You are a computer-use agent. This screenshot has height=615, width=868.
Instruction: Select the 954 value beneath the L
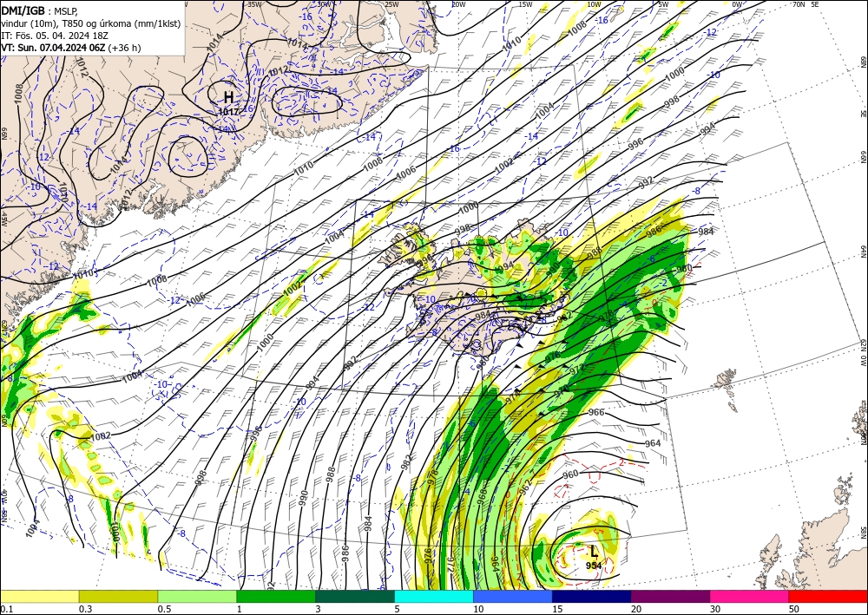click(x=594, y=566)
